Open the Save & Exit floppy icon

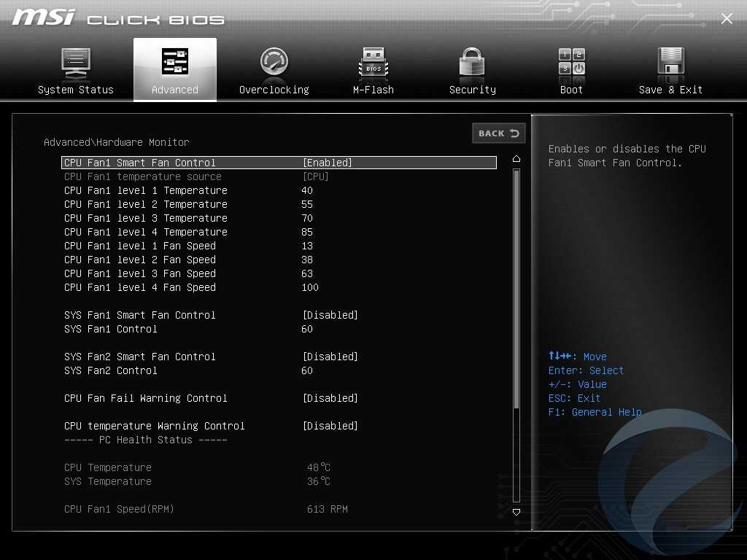coord(670,63)
